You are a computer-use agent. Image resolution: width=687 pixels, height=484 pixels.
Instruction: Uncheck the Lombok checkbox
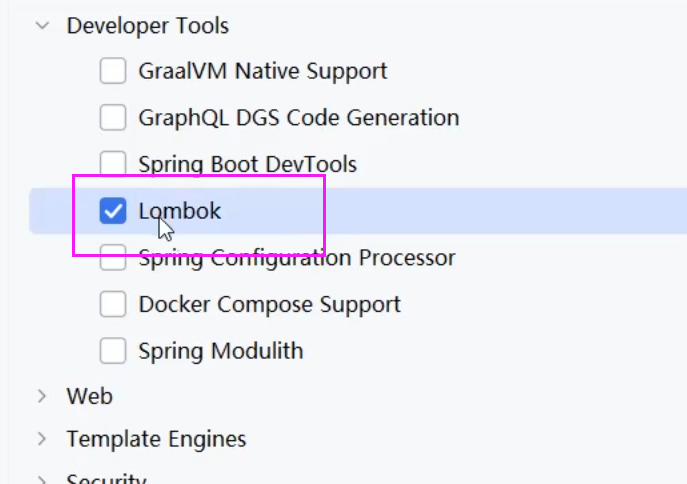[x=113, y=211]
